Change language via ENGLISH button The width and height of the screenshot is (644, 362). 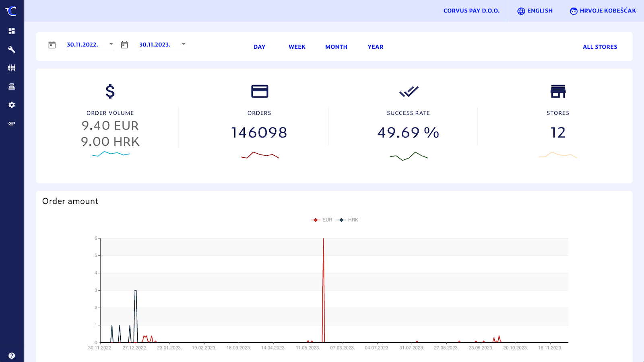click(535, 11)
